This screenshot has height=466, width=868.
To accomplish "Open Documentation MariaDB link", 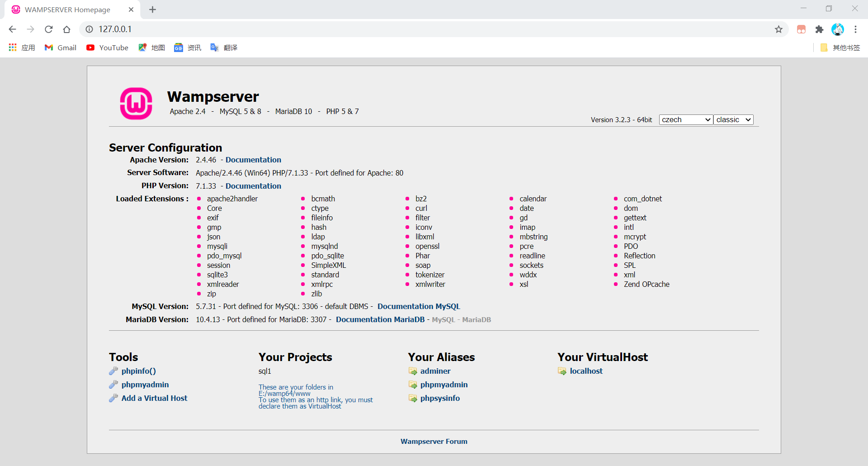I will (380, 319).
